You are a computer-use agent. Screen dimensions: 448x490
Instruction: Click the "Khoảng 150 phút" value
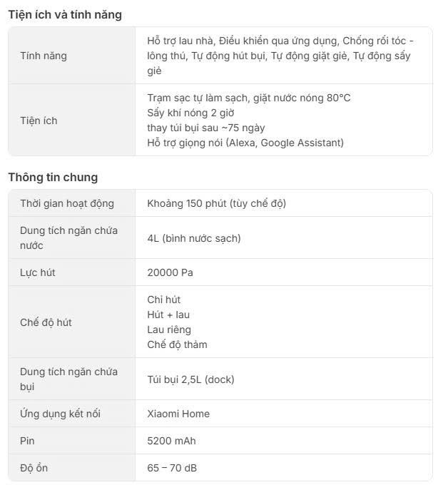pos(216,203)
